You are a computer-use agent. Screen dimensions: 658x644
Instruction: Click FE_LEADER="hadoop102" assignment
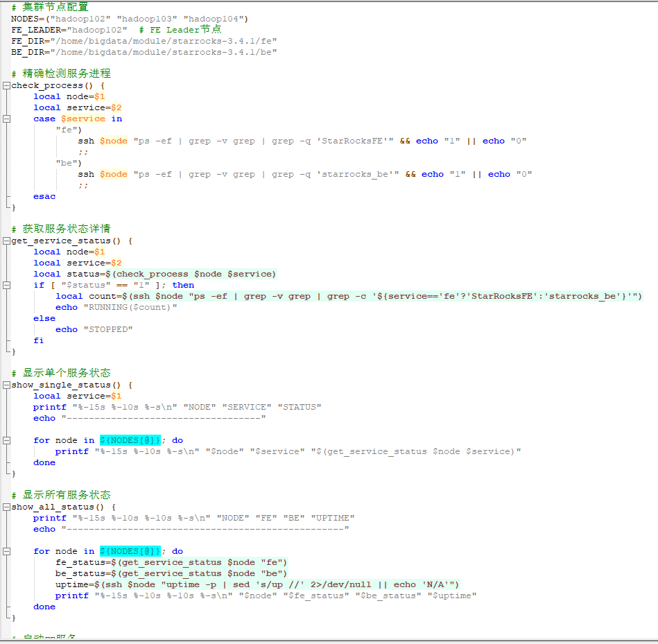[69, 31]
